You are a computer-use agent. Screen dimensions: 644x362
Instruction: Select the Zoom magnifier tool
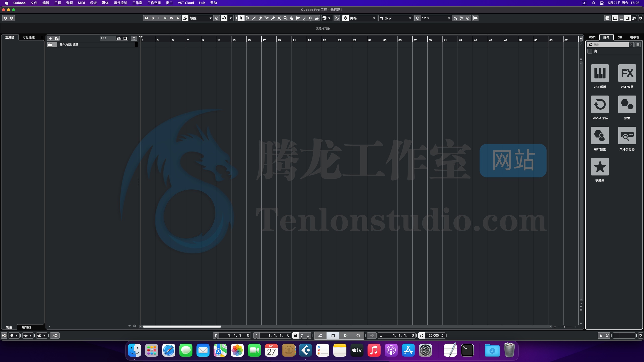[x=286, y=18]
